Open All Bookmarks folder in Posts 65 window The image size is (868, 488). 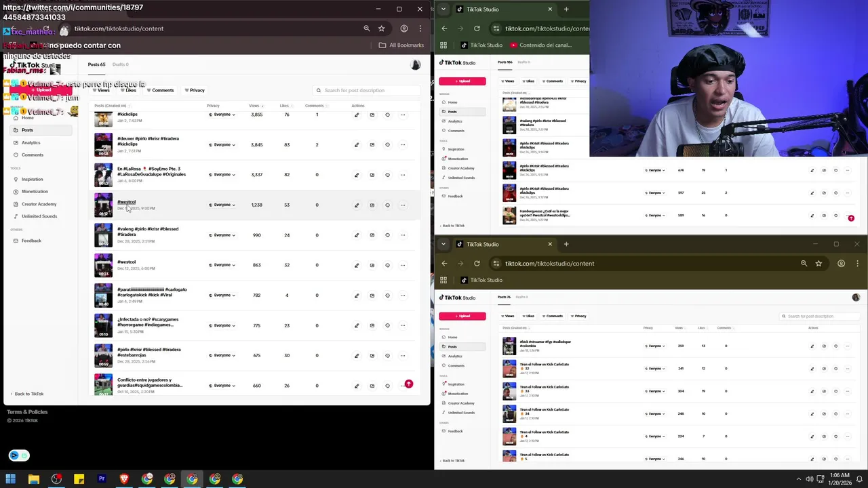point(401,45)
